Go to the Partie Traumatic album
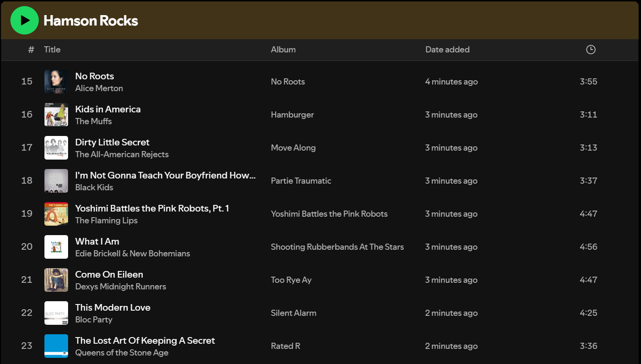The width and height of the screenshot is (641, 364). (x=301, y=181)
